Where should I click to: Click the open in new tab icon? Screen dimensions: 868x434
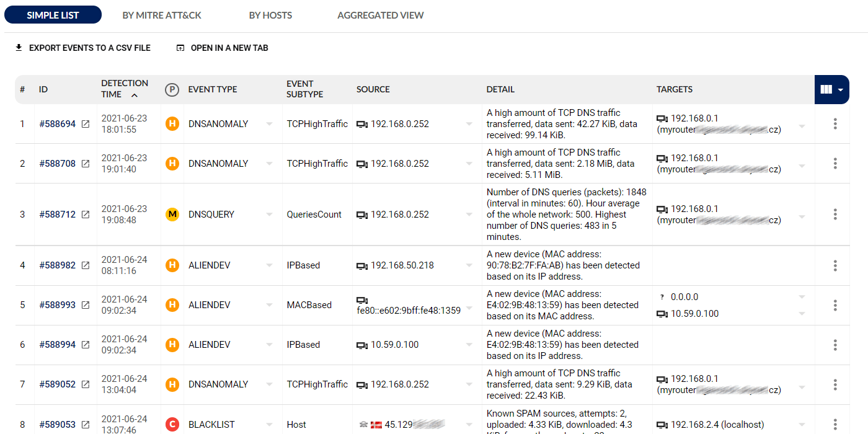(180, 48)
